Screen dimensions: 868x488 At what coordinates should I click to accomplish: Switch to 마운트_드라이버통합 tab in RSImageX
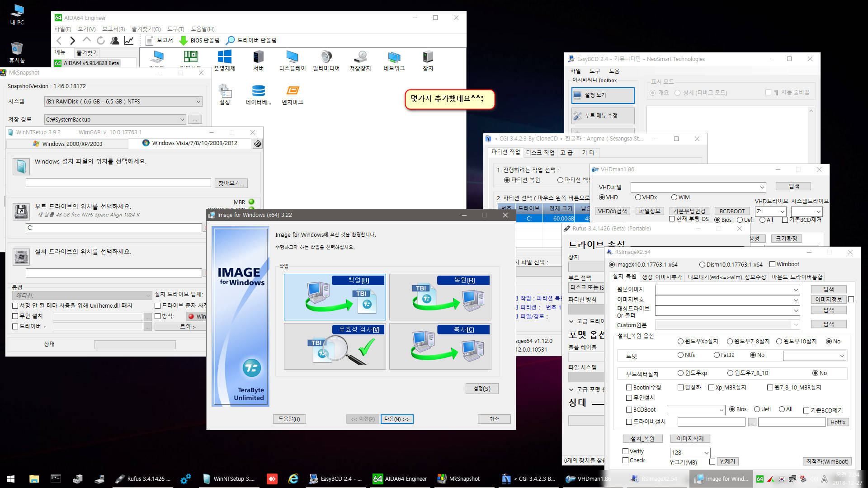[x=797, y=277]
